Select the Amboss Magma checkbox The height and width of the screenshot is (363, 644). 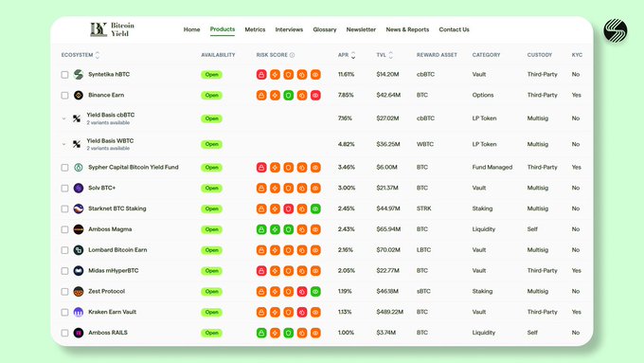coord(65,229)
